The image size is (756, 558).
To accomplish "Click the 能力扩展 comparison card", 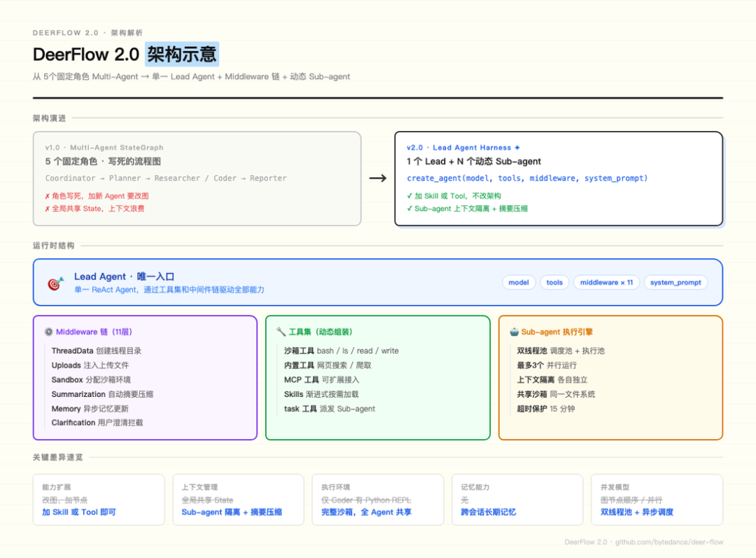I will 99,499.
